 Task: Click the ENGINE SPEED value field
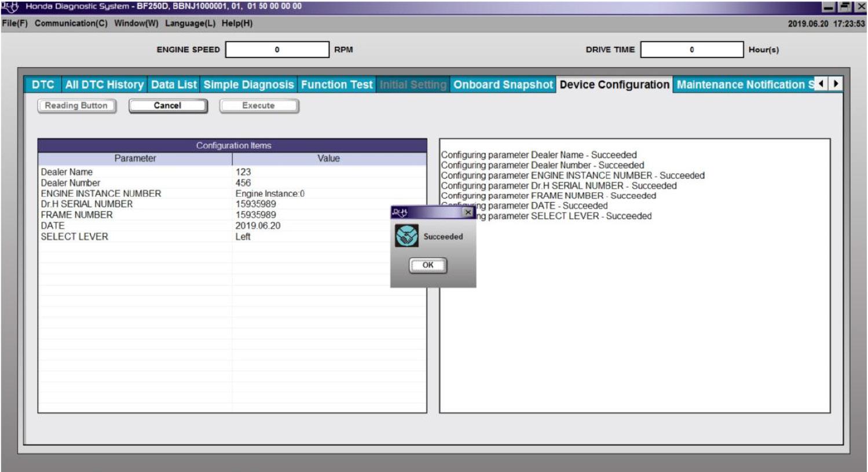pos(277,50)
